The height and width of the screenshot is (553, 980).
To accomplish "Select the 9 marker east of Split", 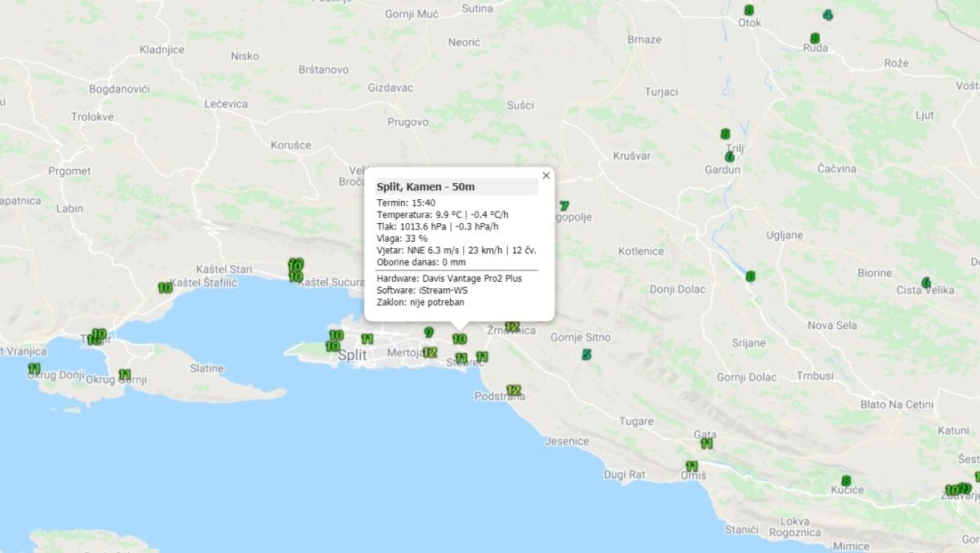I will click(428, 332).
